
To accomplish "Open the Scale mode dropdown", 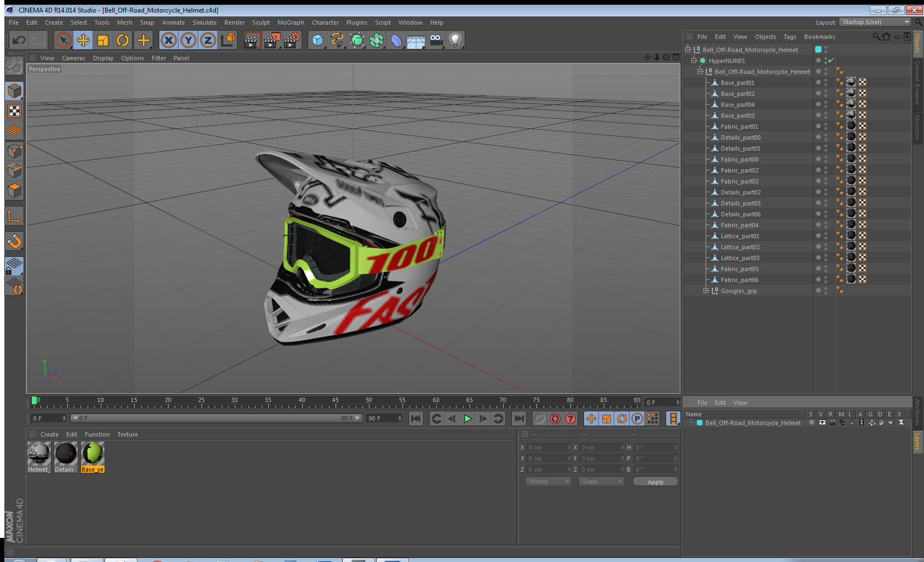I will (602, 481).
